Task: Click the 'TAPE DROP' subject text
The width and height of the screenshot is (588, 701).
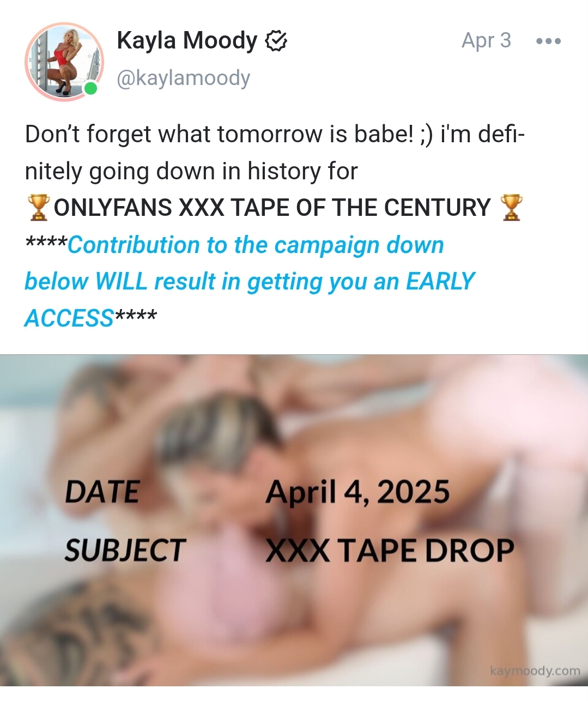Action: (426, 551)
